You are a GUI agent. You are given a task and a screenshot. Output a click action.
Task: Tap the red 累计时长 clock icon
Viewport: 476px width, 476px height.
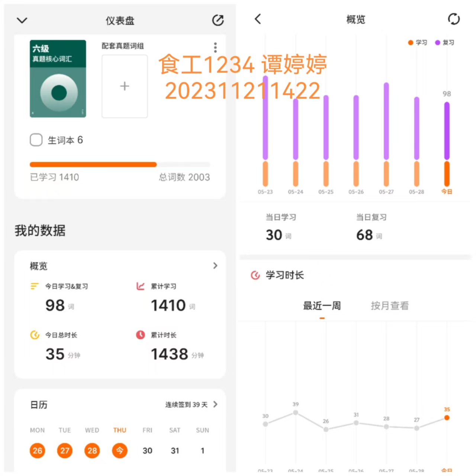coord(140,335)
